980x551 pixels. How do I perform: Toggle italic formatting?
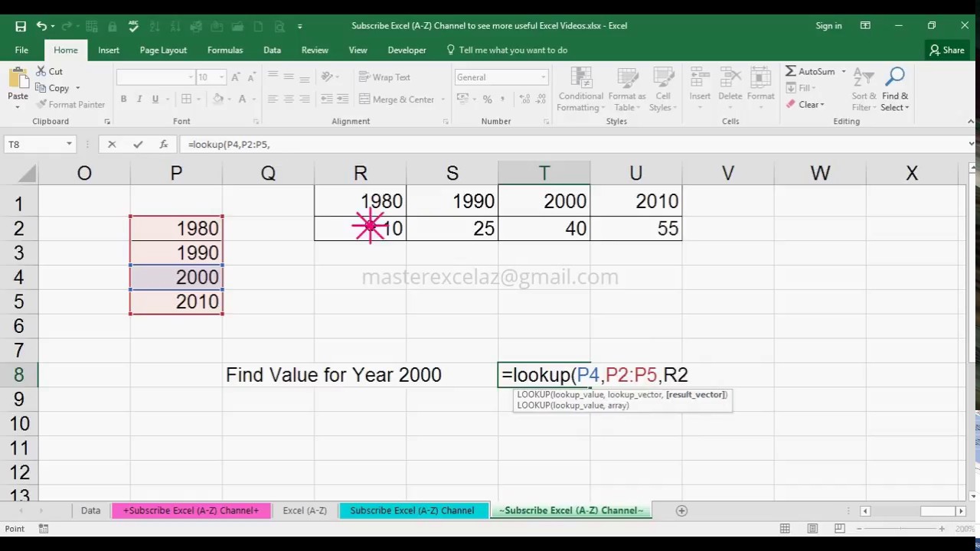139,99
